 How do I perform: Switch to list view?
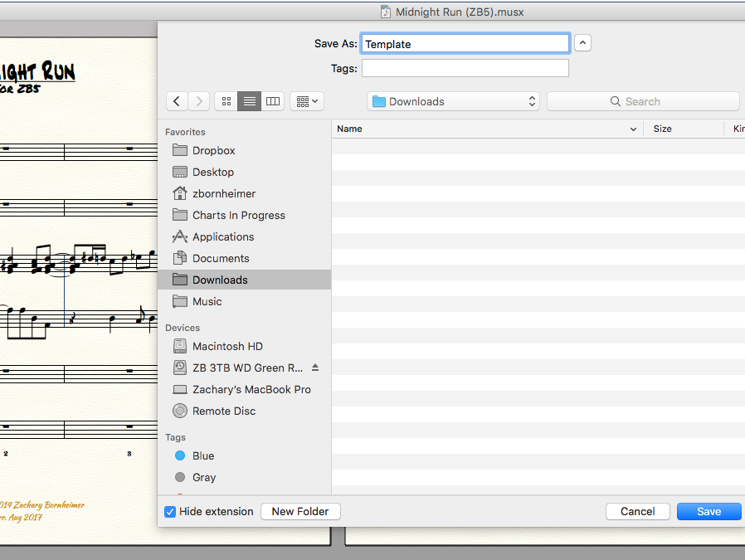tap(249, 101)
